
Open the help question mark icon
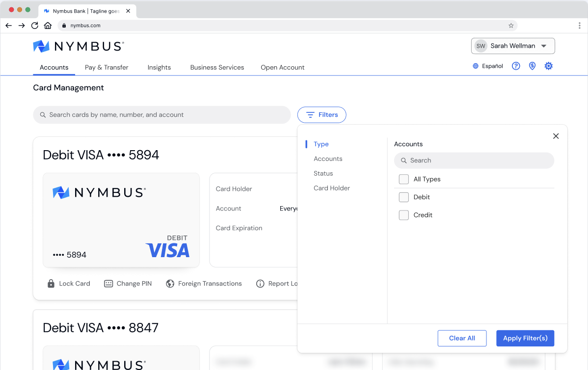point(516,66)
